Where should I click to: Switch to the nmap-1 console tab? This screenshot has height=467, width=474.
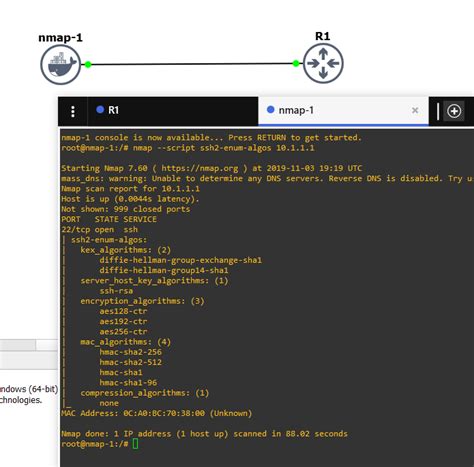(x=343, y=111)
